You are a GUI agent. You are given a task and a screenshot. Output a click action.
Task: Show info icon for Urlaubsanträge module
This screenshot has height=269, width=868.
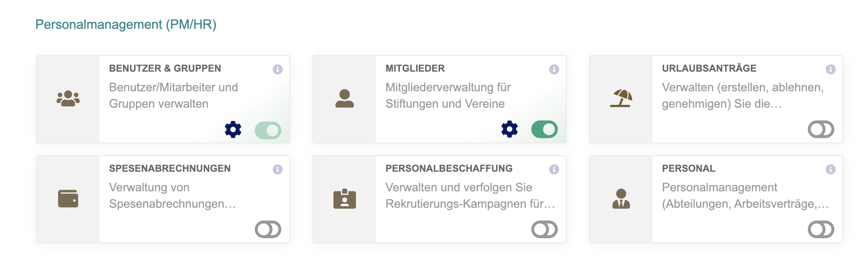coord(831,69)
